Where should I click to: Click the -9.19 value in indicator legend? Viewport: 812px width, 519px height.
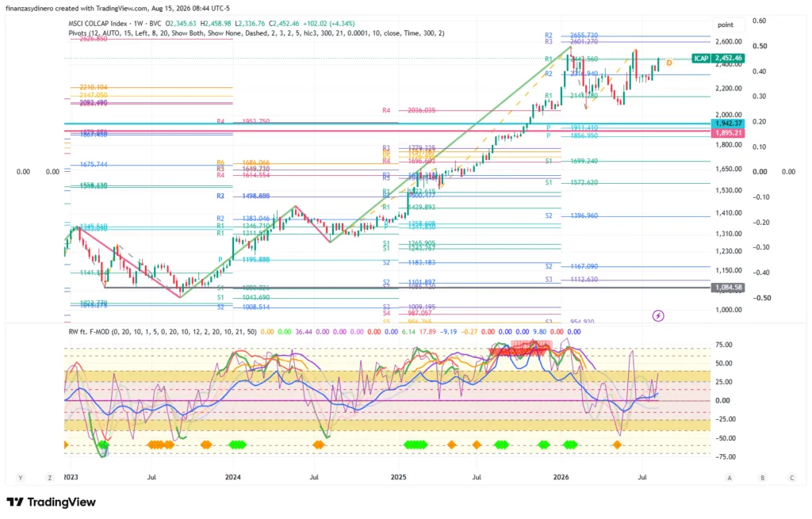coord(448,332)
